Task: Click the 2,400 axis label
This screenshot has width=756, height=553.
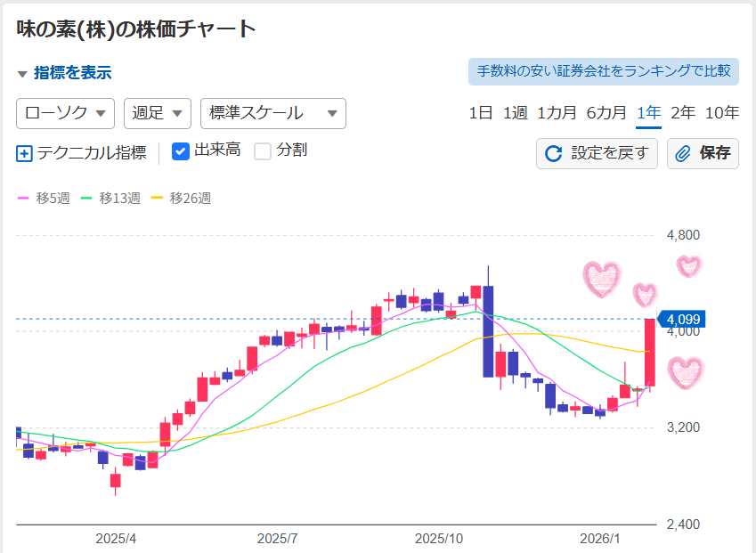Action: [x=683, y=525]
